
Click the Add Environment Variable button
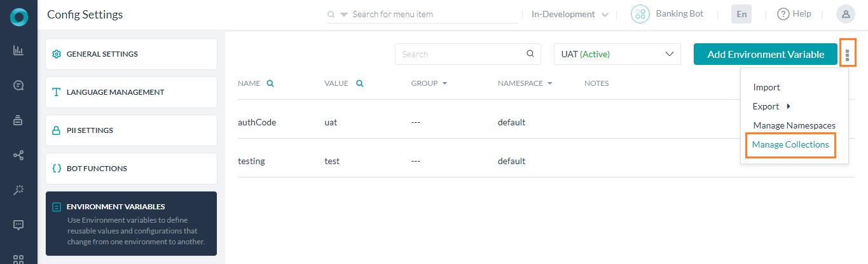pyautogui.click(x=765, y=54)
